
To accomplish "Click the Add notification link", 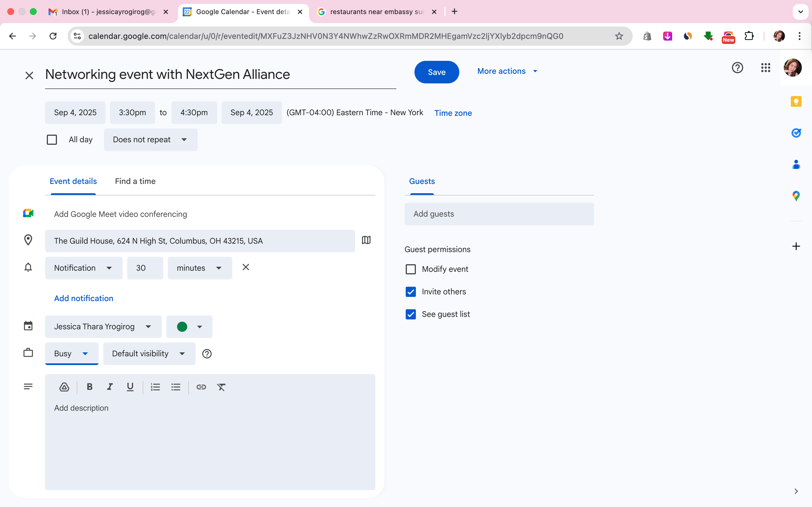I will coord(83,298).
